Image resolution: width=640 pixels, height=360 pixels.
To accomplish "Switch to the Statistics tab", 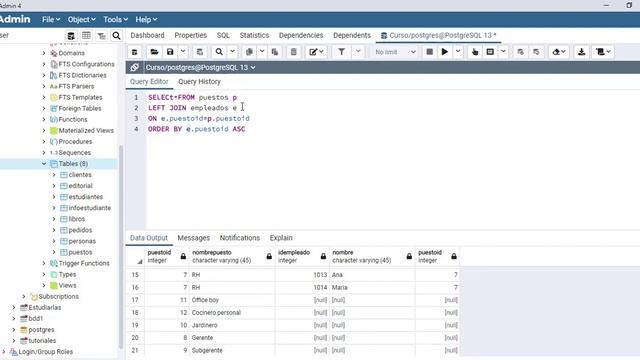I will pos(254,35).
